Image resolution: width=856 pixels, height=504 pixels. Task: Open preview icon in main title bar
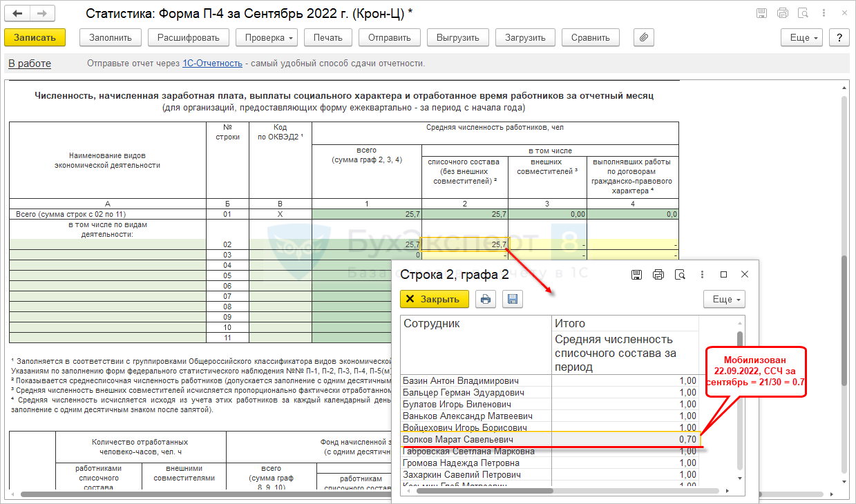click(803, 13)
